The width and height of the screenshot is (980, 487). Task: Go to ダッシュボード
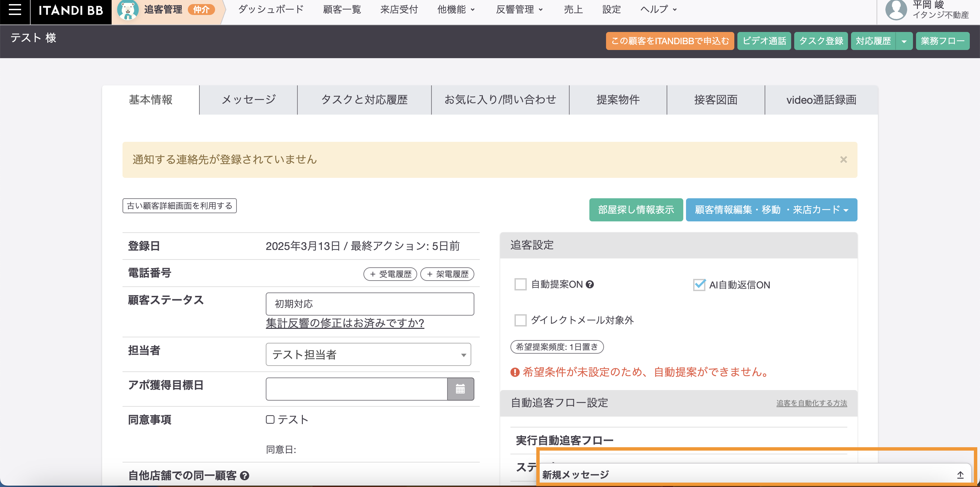(271, 10)
